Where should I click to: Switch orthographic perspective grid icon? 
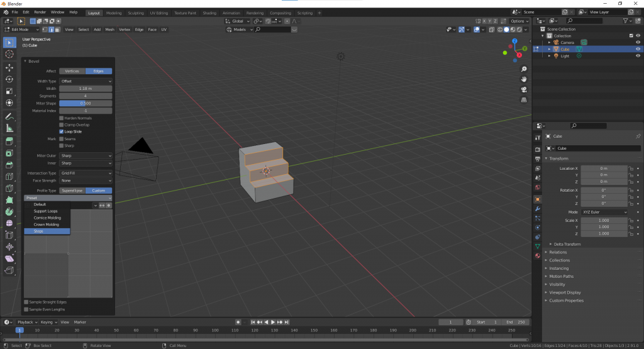pos(524,100)
